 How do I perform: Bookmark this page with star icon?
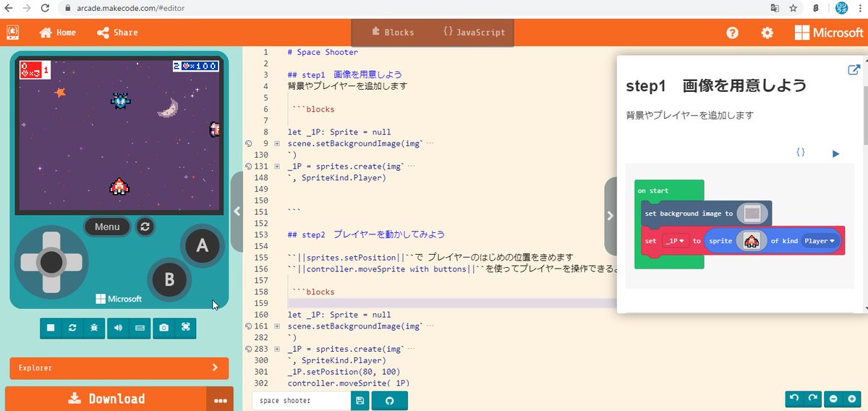(x=793, y=8)
